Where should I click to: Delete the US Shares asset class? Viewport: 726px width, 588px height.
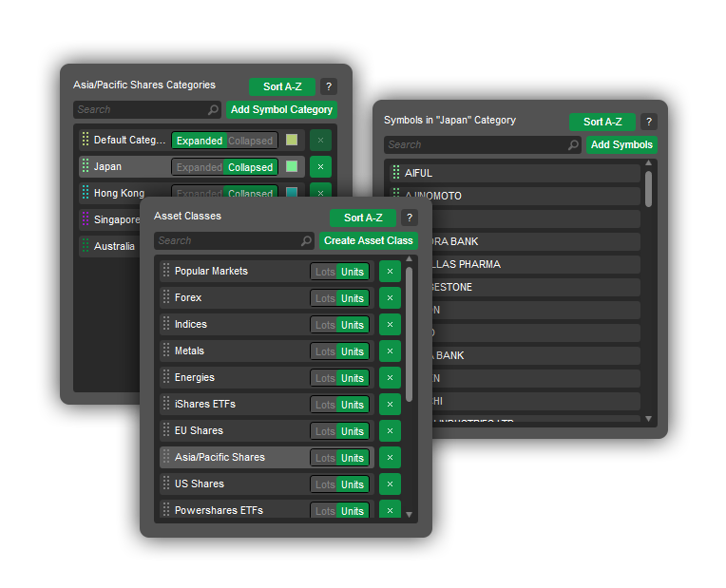tap(390, 484)
